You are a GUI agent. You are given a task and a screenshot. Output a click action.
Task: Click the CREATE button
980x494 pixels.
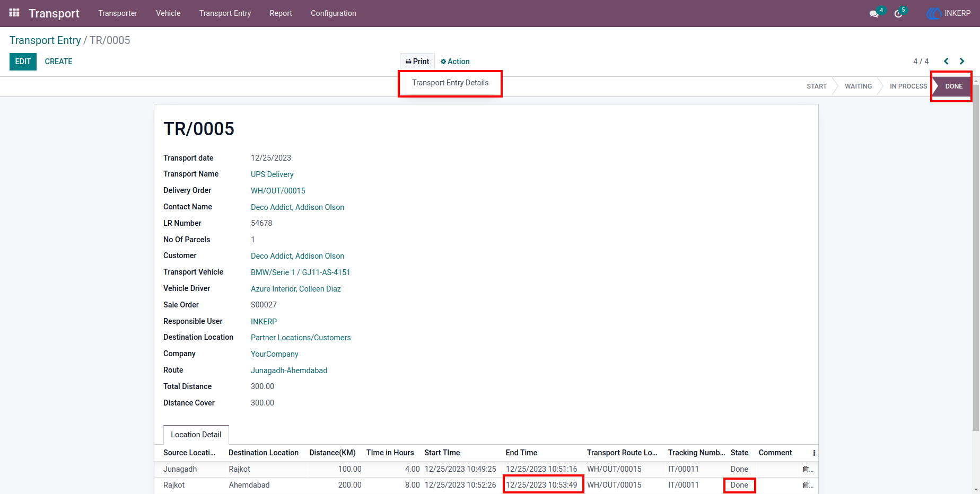tap(58, 61)
